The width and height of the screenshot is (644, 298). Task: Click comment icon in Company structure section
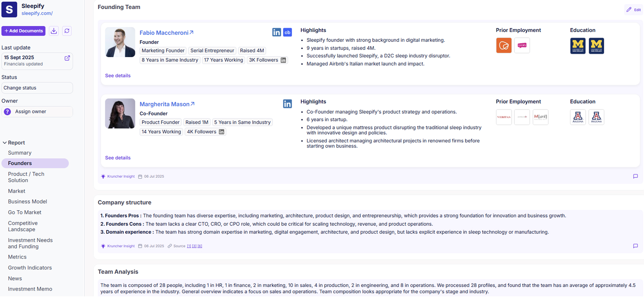tap(635, 246)
